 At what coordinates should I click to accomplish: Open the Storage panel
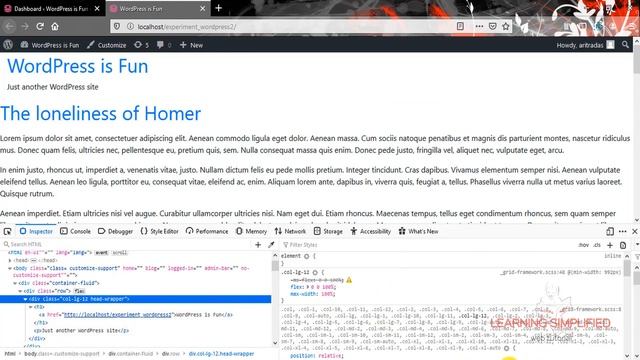[328, 231]
